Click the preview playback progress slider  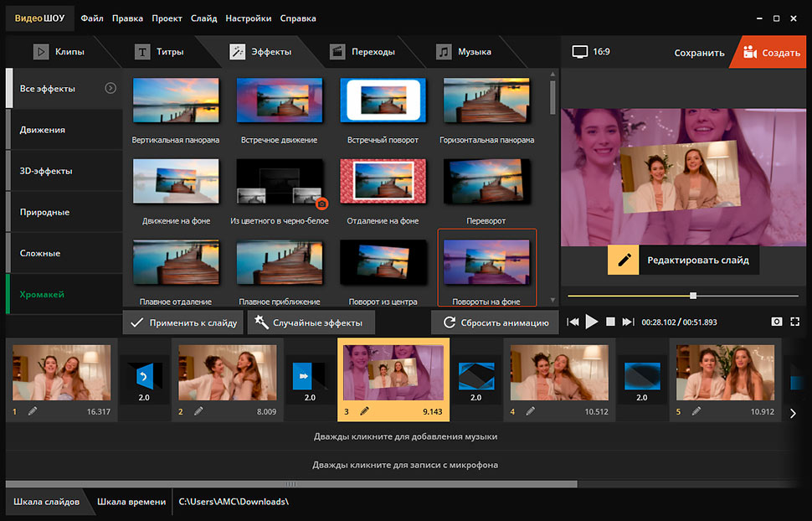[692, 296]
